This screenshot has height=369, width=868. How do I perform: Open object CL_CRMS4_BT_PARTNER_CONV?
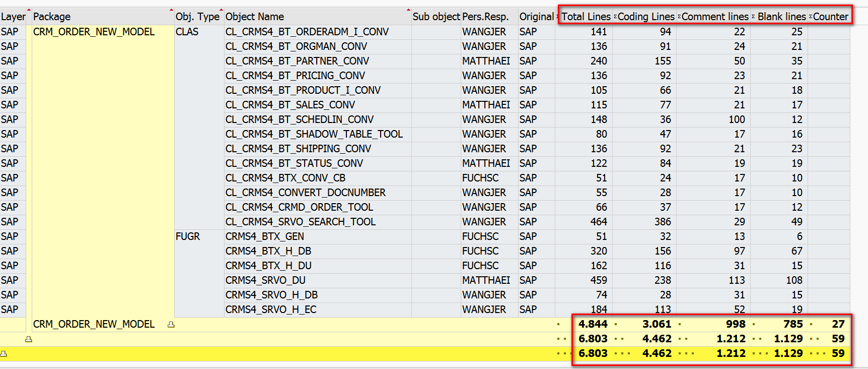[x=297, y=61]
